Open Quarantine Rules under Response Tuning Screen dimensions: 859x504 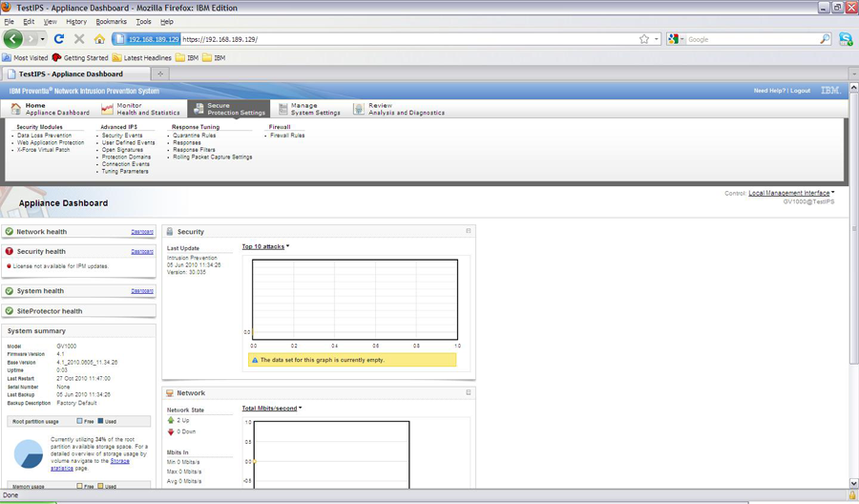(194, 136)
